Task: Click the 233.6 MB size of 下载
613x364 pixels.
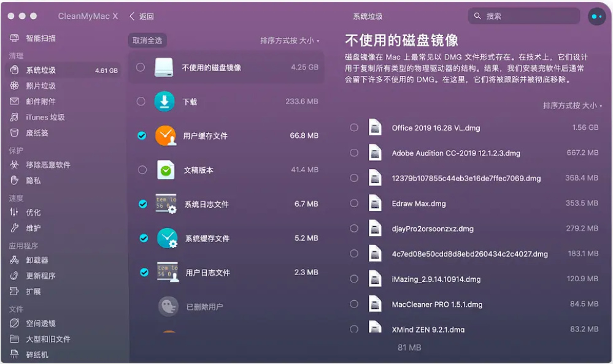Action: (302, 101)
